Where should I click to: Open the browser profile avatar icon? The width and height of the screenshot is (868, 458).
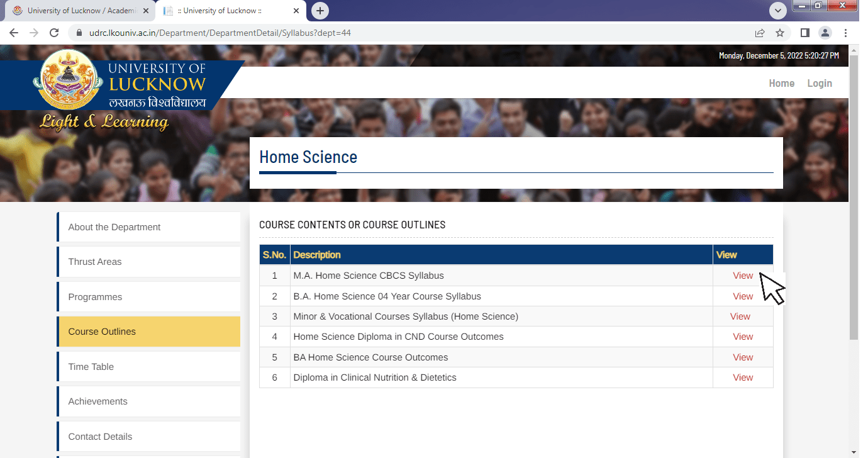click(x=825, y=32)
